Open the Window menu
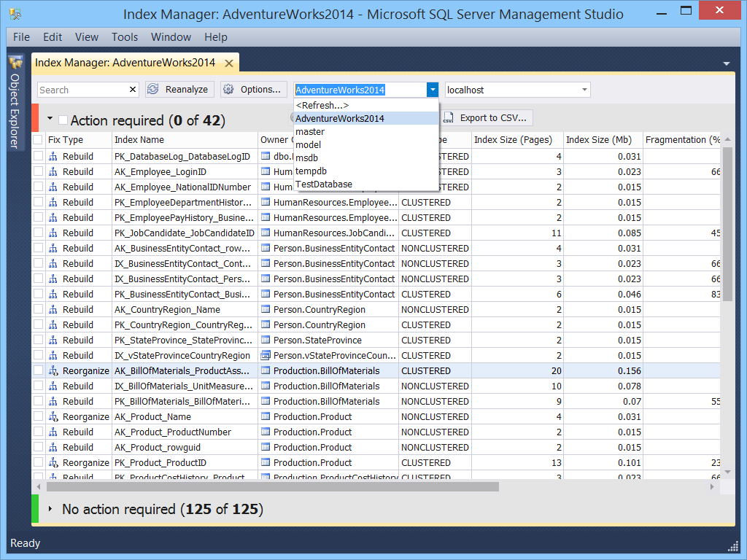The image size is (747, 560). (171, 37)
